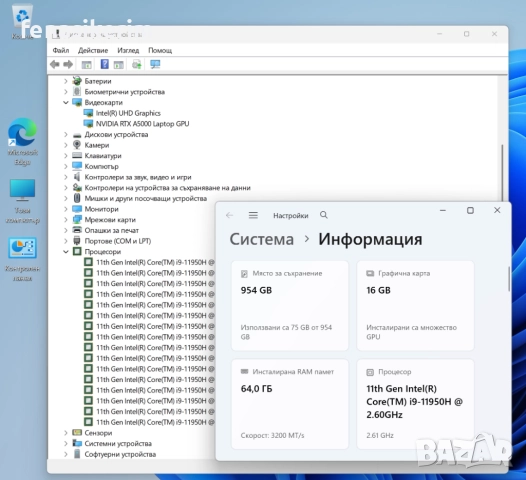
Task: Select Intel(R) UHD Graphics device
Action: click(x=128, y=113)
